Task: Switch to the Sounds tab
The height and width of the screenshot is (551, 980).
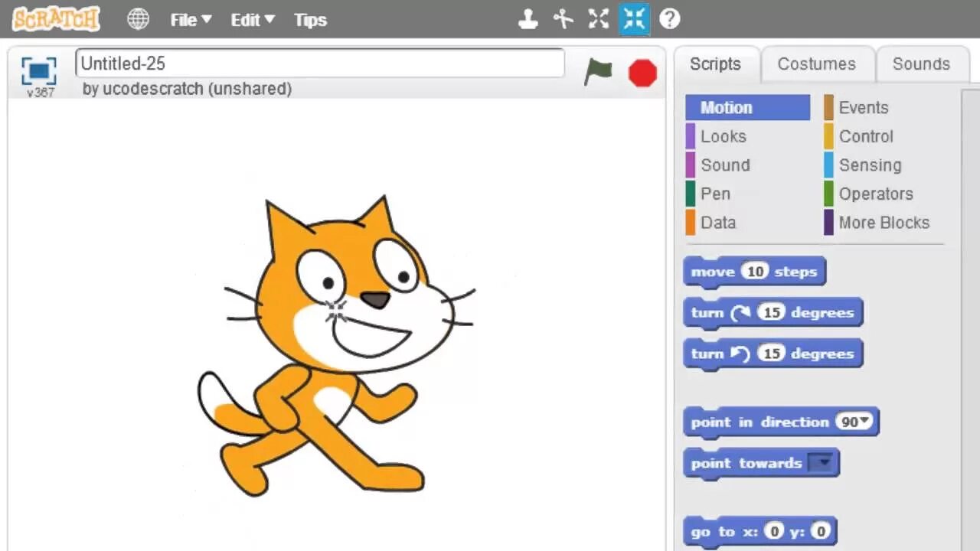Action: [921, 64]
